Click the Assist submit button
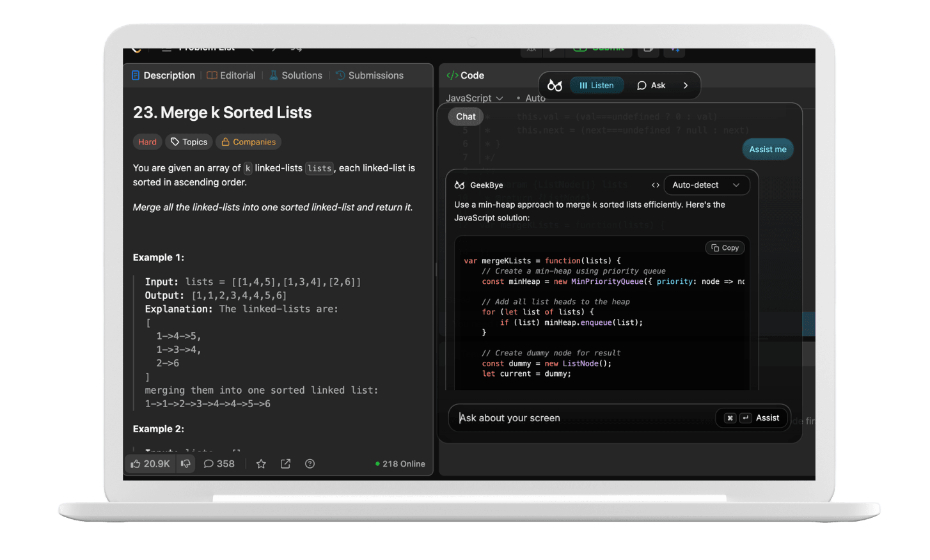Screen dimensions: 930x560 coord(752,418)
